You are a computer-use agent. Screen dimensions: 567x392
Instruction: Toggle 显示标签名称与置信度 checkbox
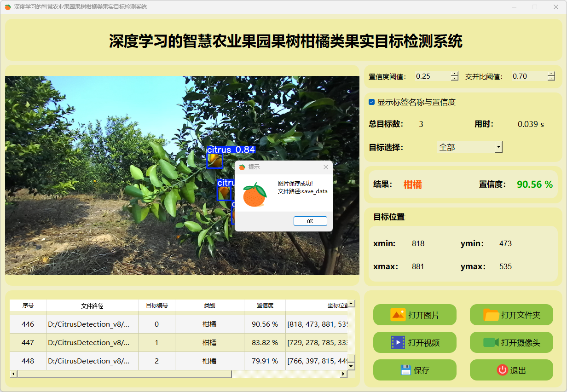coord(372,102)
